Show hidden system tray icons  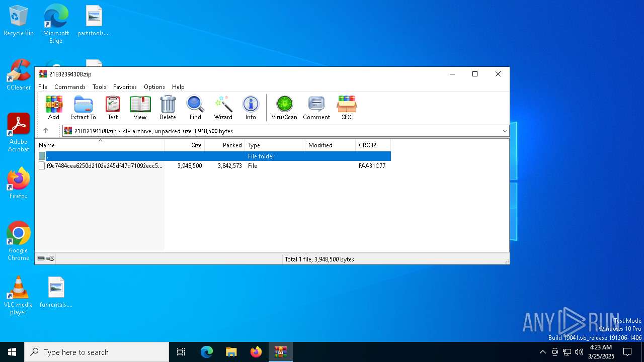click(542, 352)
